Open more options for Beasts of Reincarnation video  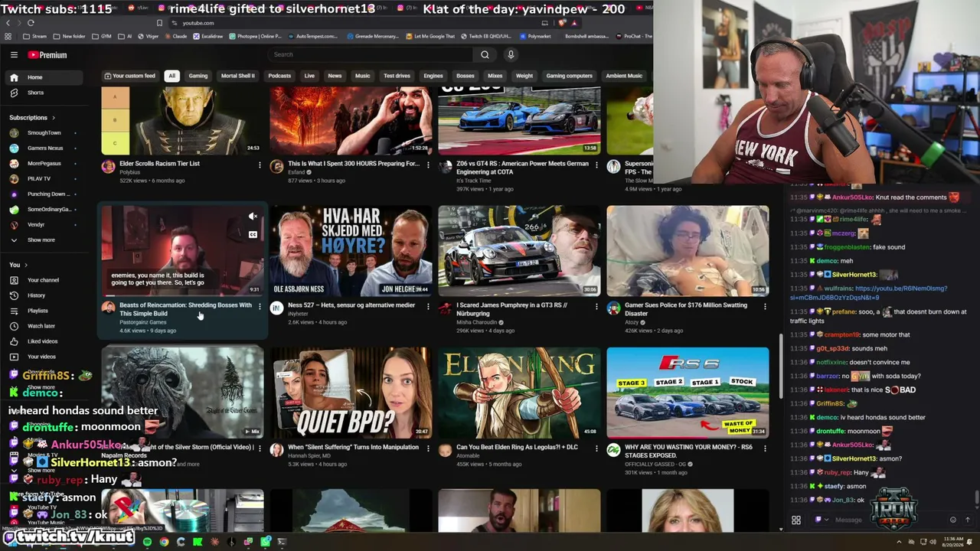[260, 306]
